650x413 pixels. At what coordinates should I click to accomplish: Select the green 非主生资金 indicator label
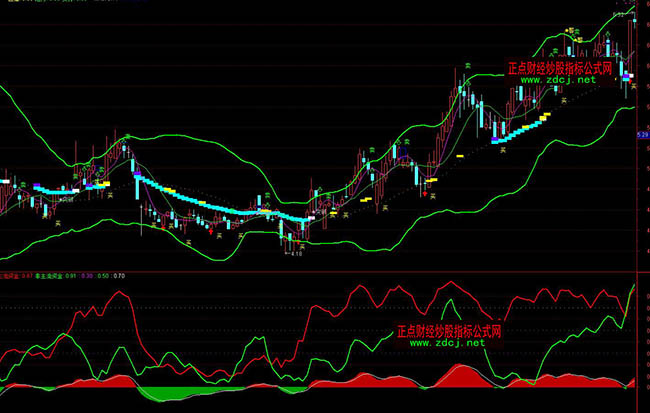coord(49,276)
